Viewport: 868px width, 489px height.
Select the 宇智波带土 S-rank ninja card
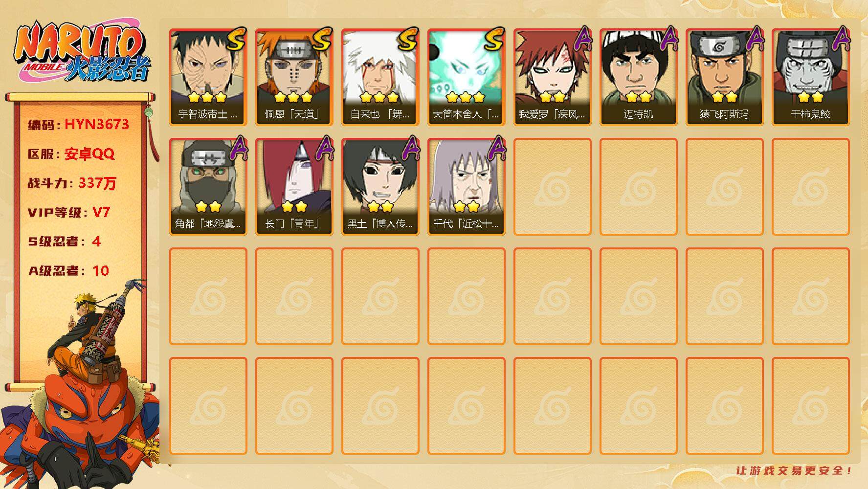[x=208, y=77]
